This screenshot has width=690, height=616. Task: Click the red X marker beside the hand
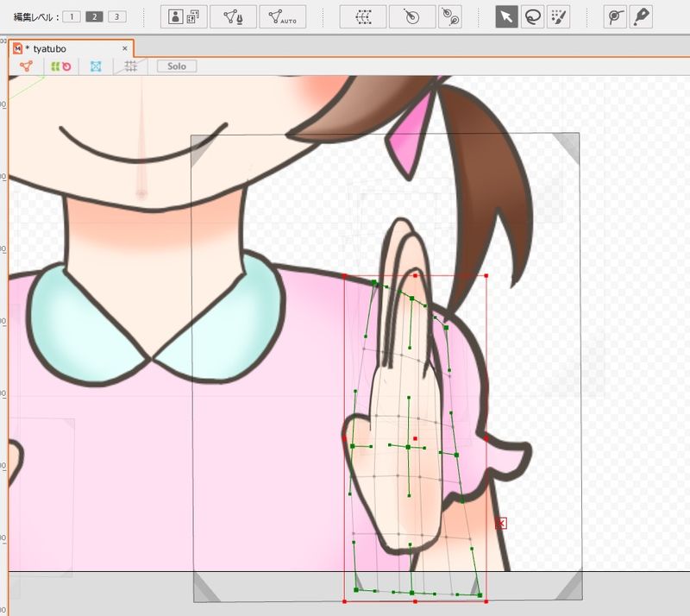tap(501, 523)
